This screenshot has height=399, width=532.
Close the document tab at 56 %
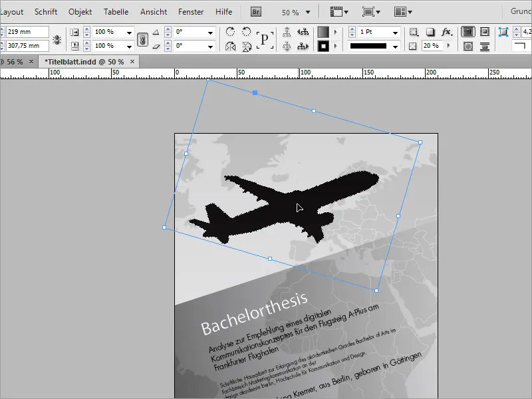point(31,62)
